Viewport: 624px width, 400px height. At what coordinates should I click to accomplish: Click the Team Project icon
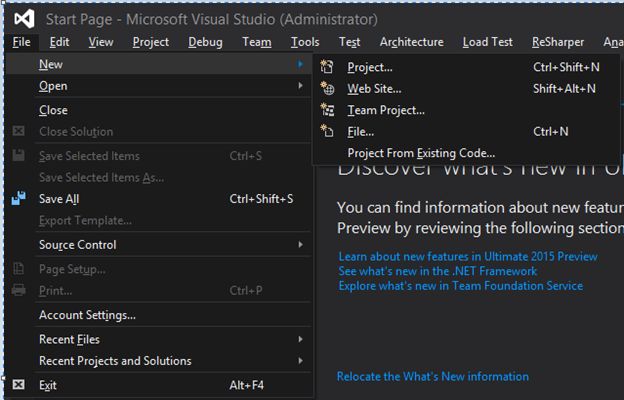point(327,110)
